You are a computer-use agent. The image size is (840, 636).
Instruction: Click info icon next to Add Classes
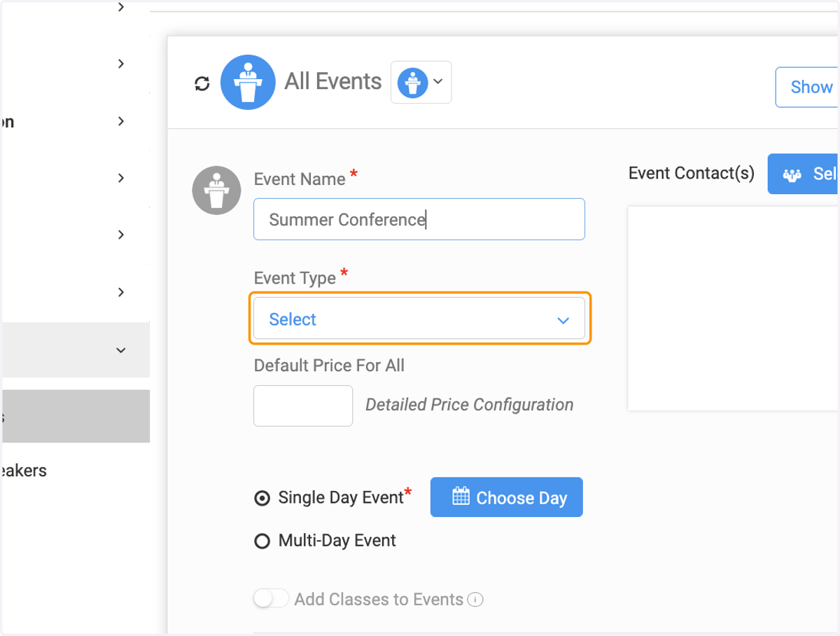pos(475,600)
